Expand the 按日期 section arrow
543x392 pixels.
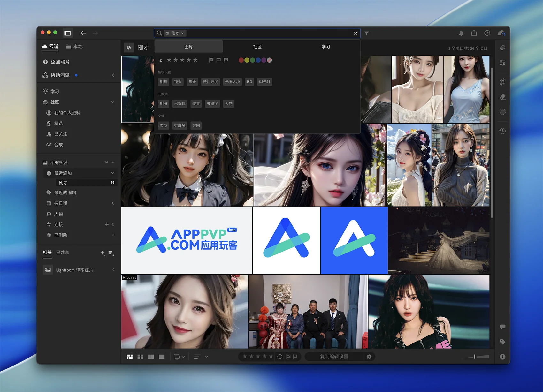coord(112,203)
